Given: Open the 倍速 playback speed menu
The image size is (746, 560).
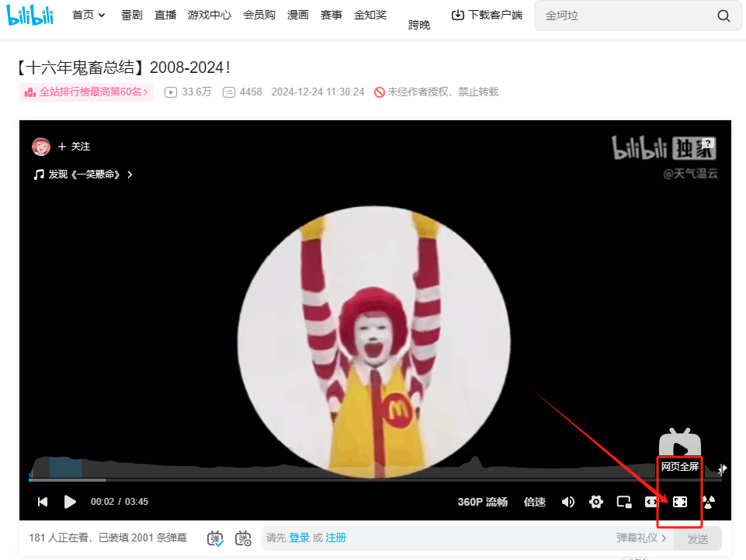Looking at the screenshot, I should (535, 502).
